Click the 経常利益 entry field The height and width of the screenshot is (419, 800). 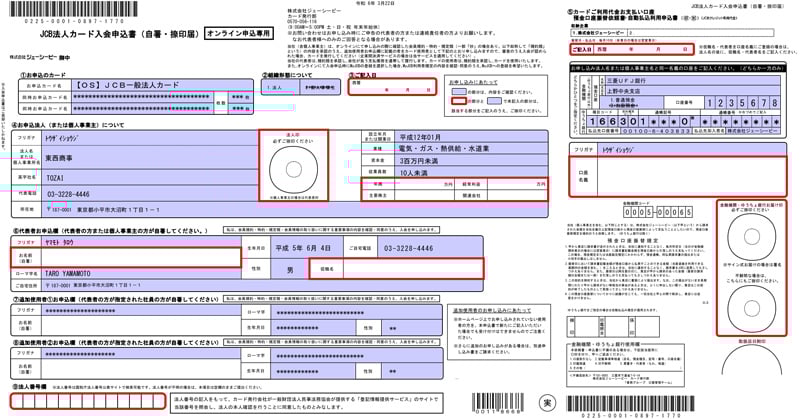517,184
